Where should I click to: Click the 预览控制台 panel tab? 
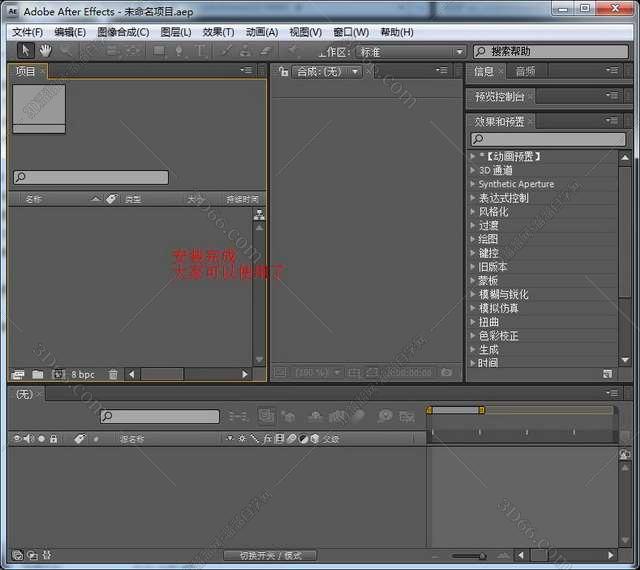[x=499, y=97]
